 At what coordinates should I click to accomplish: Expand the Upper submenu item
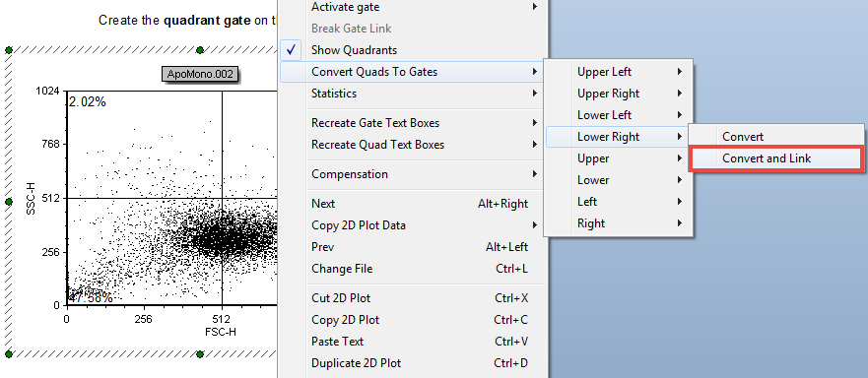[x=618, y=158]
